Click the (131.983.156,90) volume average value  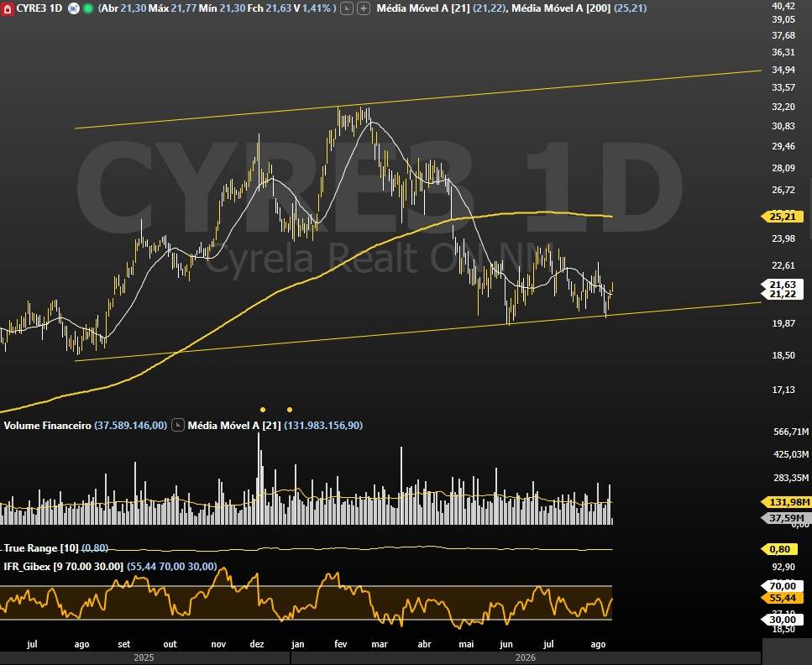[323, 425]
